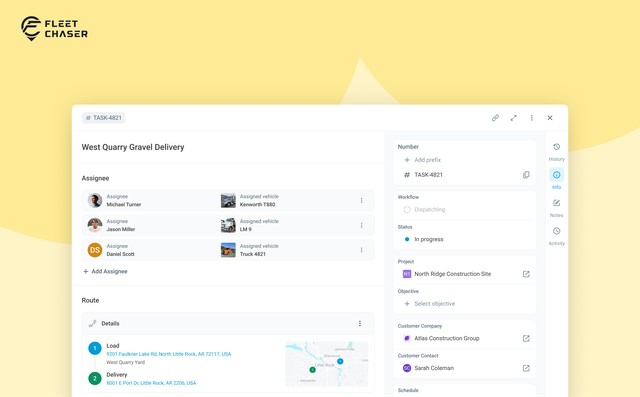The width and height of the screenshot is (640, 397).
Task: Open North Ridge Construction Site in new window
Action: coord(526,274)
